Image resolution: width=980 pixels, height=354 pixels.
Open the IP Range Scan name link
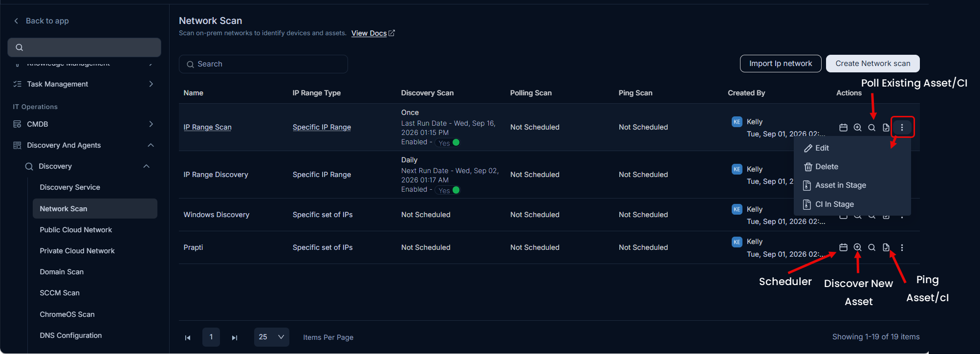coord(207,127)
